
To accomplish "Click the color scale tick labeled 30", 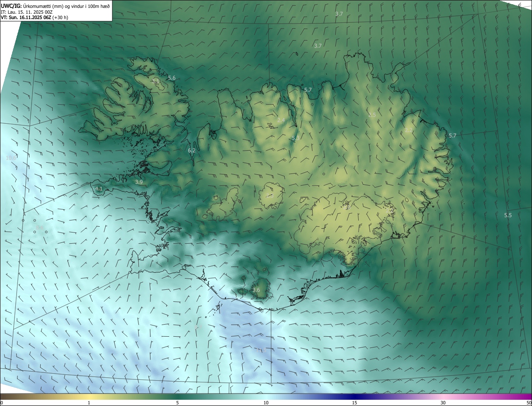I will tap(443, 403).
